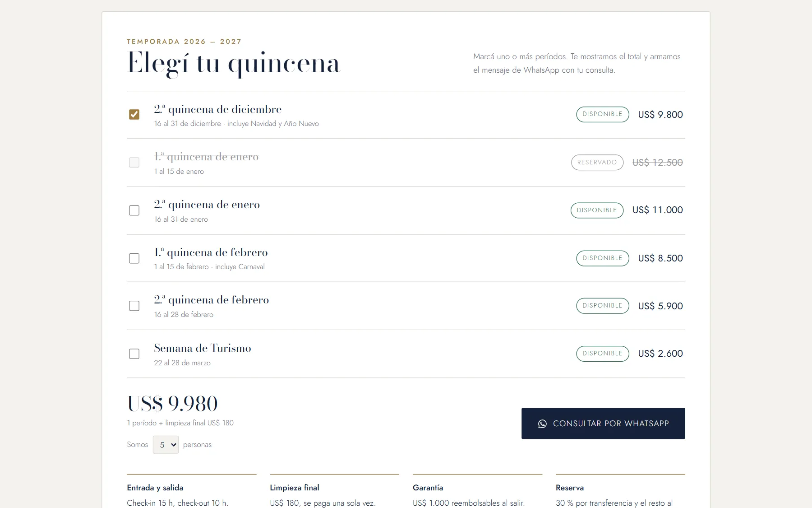This screenshot has width=812, height=508.
Task: Tick the 2.ª quincena de febrero checkbox
Action: 134,306
